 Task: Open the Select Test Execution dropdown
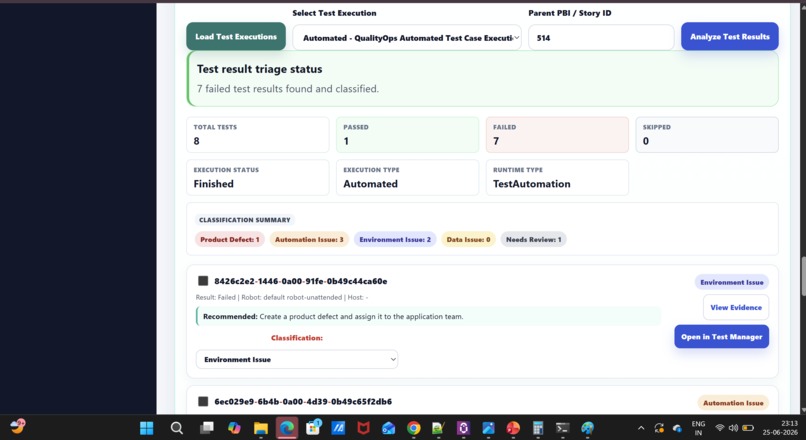[407, 38]
